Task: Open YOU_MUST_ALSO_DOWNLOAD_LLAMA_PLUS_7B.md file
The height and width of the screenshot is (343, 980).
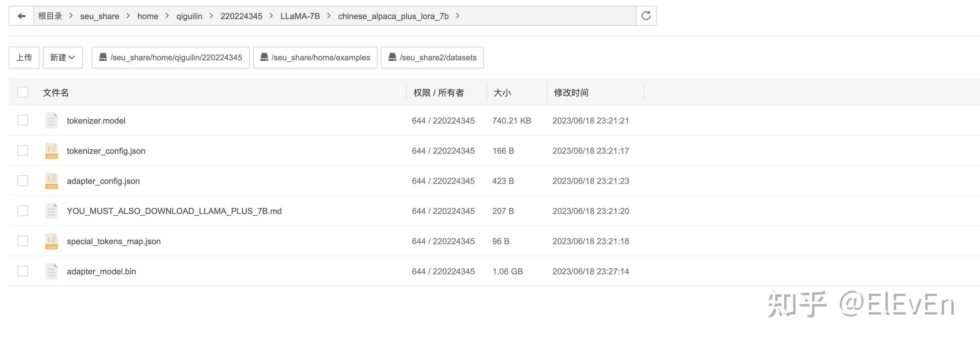Action: click(x=174, y=210)
